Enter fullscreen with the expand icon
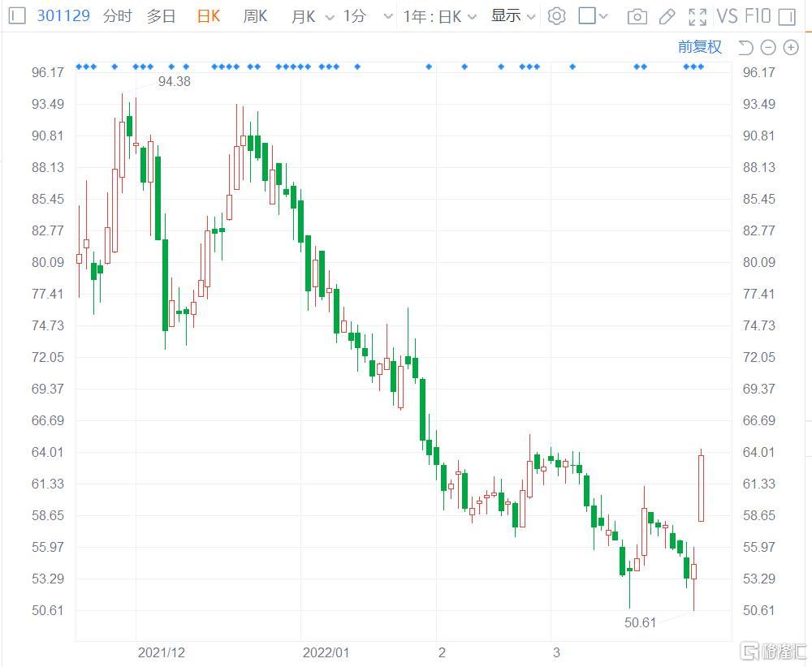The image size is (812, 667). (x=698, y=17)
